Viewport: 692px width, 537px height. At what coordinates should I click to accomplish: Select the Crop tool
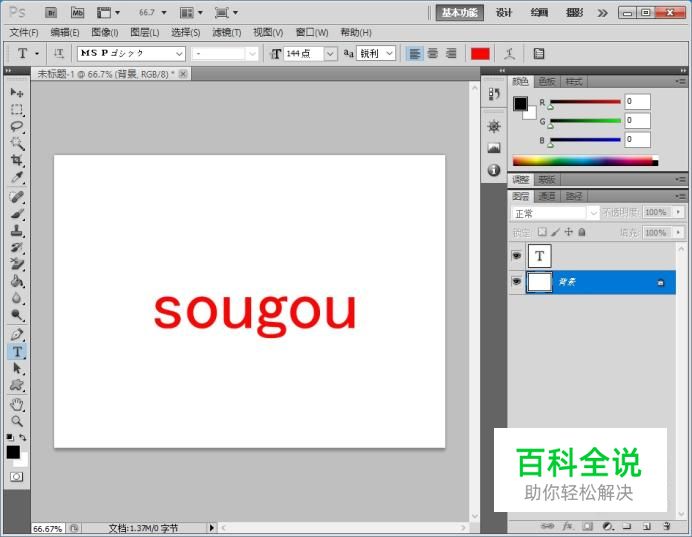(17, 160)
